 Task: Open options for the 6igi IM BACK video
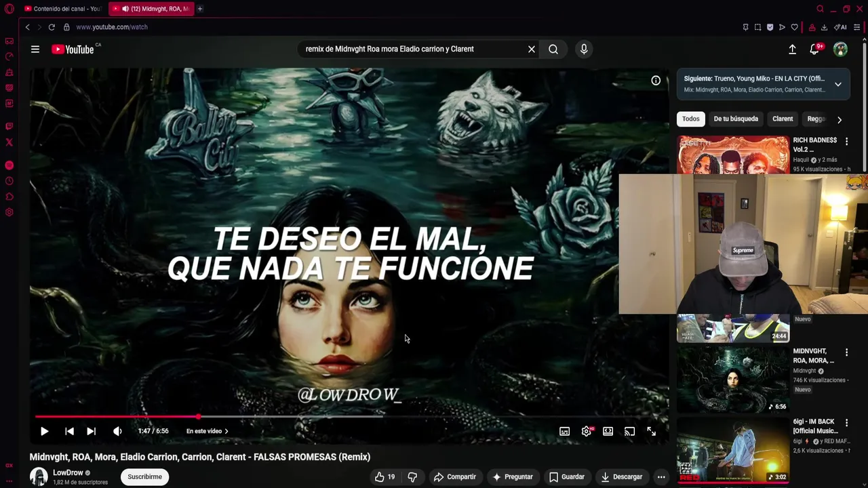tap(846, 423)
